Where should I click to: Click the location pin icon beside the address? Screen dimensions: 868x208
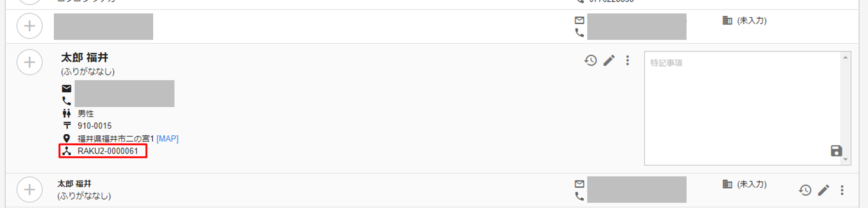(x=66, y=139)
